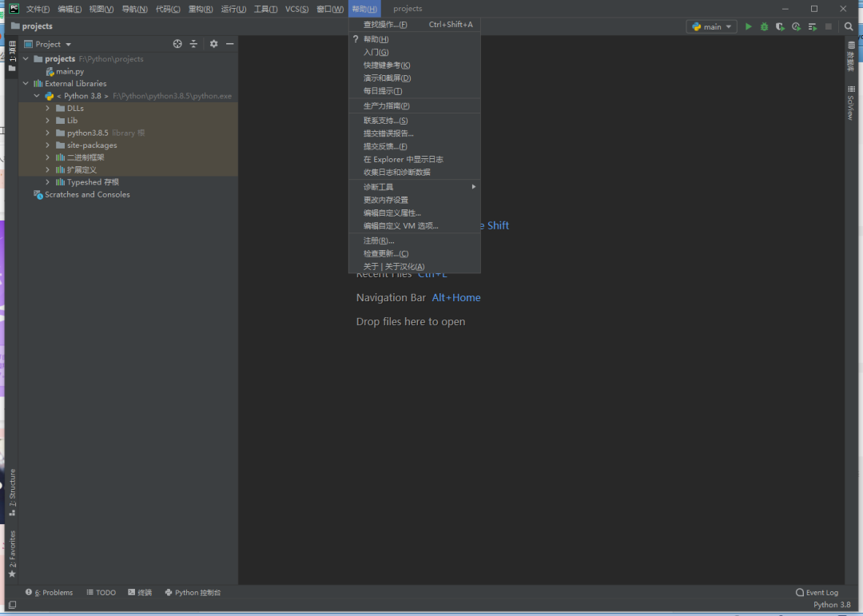
Task: Open the Python 控制台 console tab
Action: [x=193, y=592]
